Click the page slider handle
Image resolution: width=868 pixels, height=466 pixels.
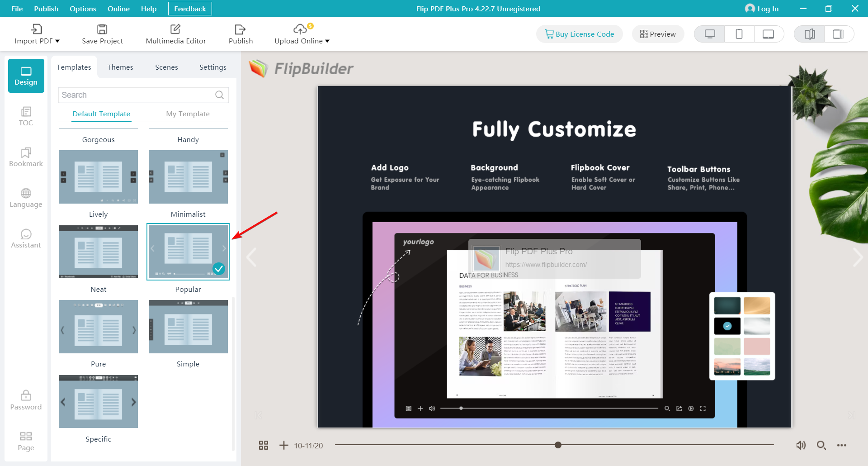point(558,445)
